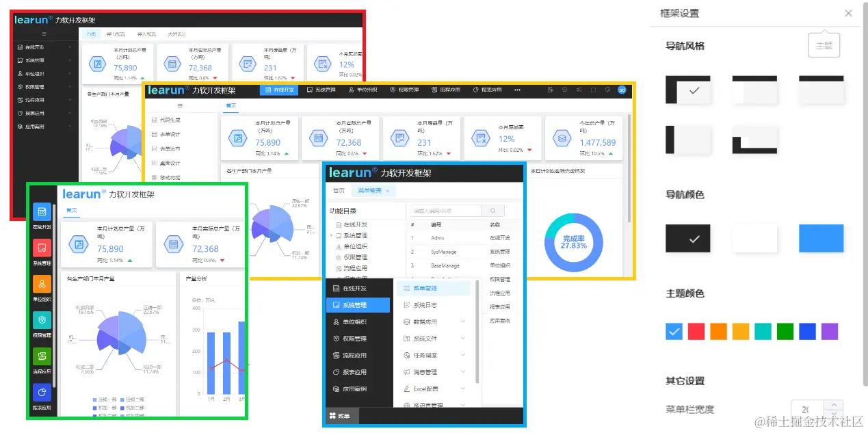Viewport: 868px width, 433px height.
Task: Select 系统管理 in yellow-bordered top navigation
Action: (x=321, y=90)
